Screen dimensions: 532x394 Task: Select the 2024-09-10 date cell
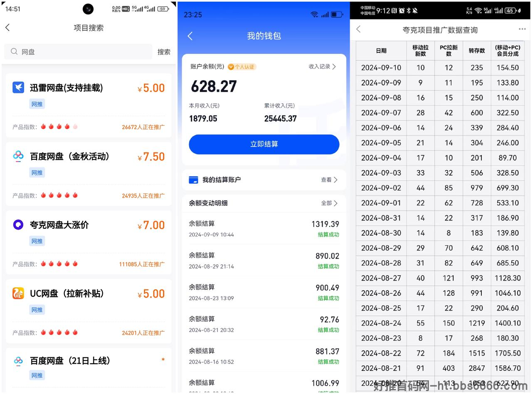click(x=381, y=68)
